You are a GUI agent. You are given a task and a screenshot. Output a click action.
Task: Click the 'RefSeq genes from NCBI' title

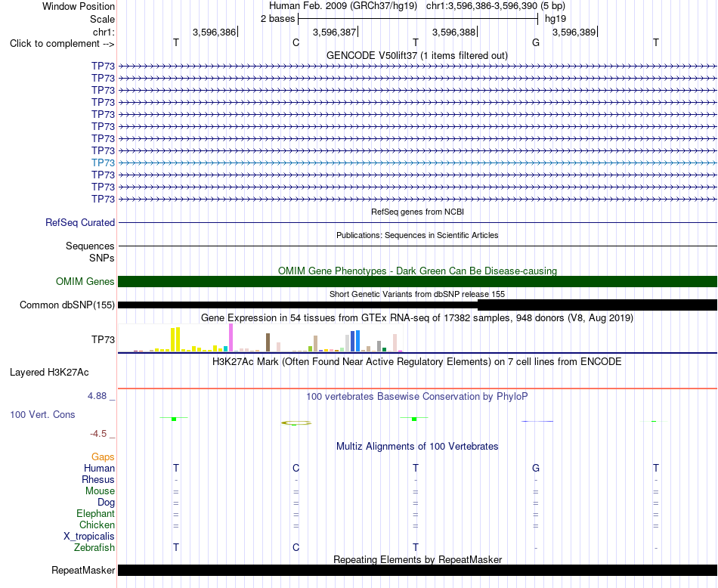[x=417, y=212]
